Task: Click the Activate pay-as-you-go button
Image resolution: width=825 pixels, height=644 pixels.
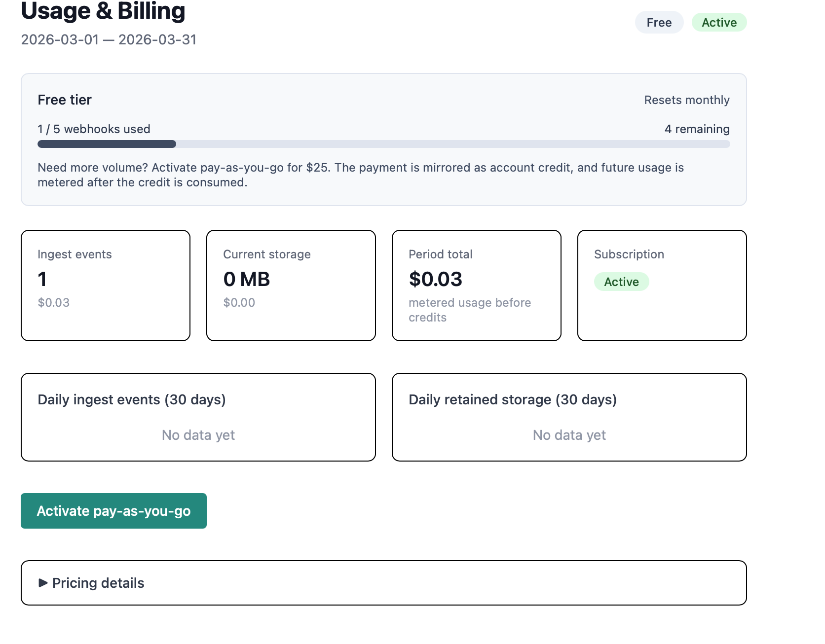Action: tap(113, 511)
